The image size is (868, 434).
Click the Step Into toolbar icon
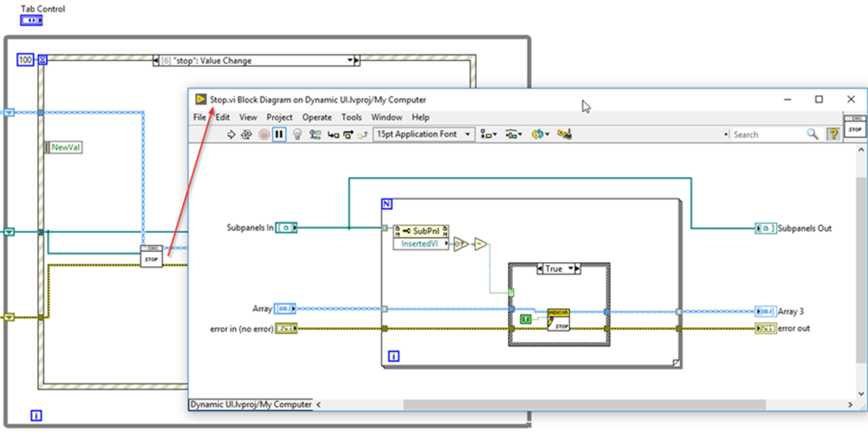(333, 134)
